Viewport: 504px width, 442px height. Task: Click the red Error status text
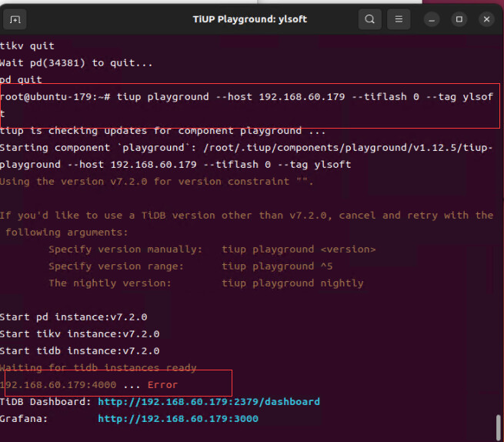(162, 385)
